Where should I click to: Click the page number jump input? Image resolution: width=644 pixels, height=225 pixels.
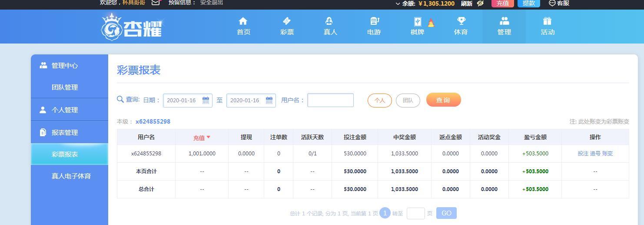(415, 213)
